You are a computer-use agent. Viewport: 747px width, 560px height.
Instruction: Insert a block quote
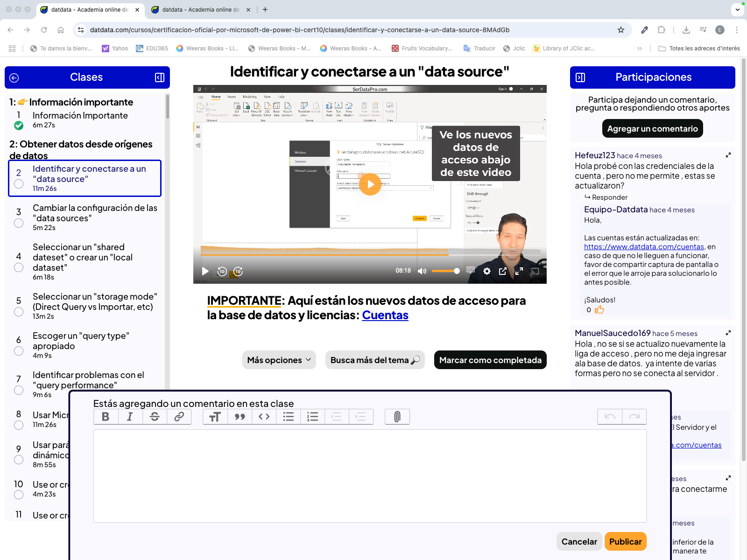(240, 417)
